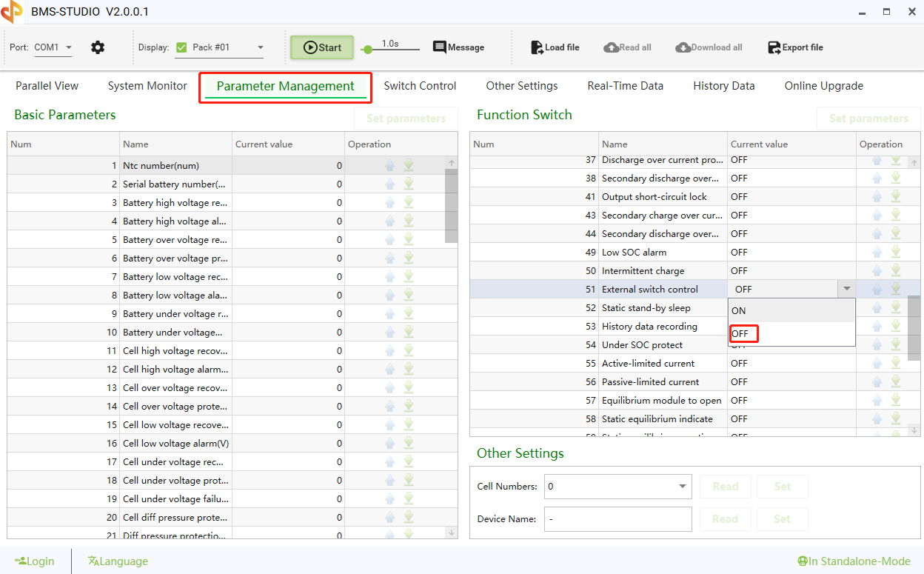Click write arrow for Ntc number row
The height and width of the screenshot is (574, 924).
click(409, 165)
